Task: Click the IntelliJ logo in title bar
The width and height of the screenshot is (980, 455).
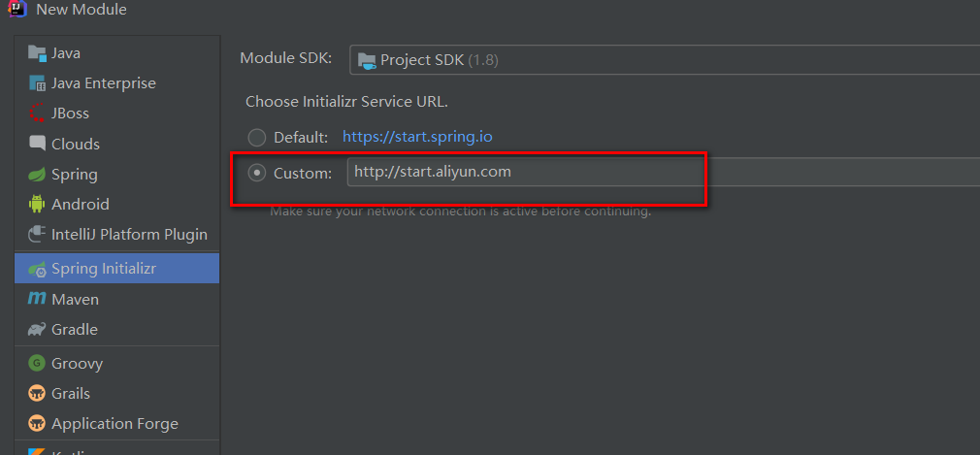Action: coord(18,8)
